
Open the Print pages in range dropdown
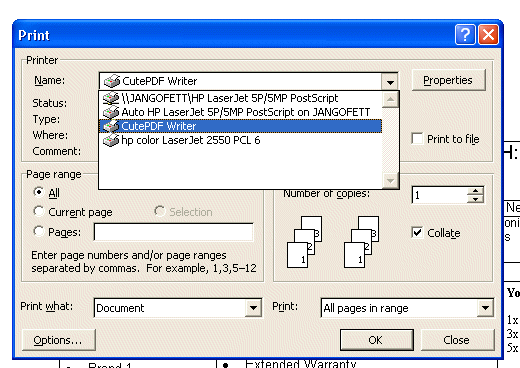click(x=485, y=308)
